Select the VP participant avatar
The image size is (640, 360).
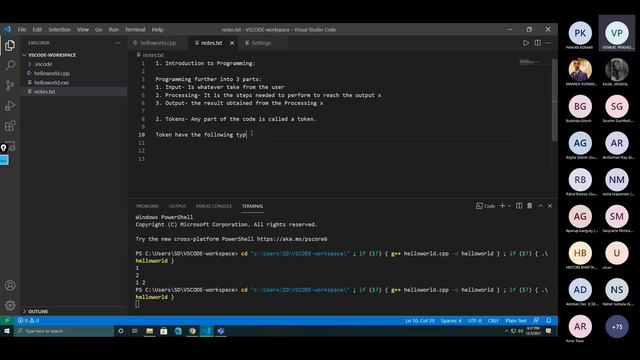coord(617,33)
